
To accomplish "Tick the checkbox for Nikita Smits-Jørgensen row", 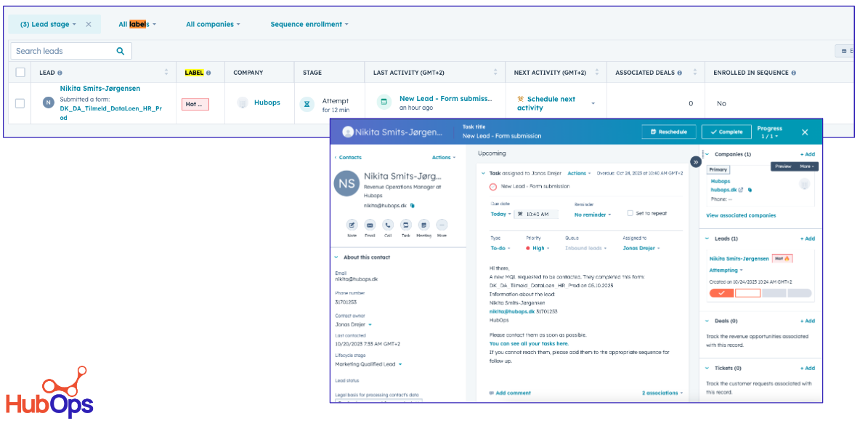I will pos(20,103).
